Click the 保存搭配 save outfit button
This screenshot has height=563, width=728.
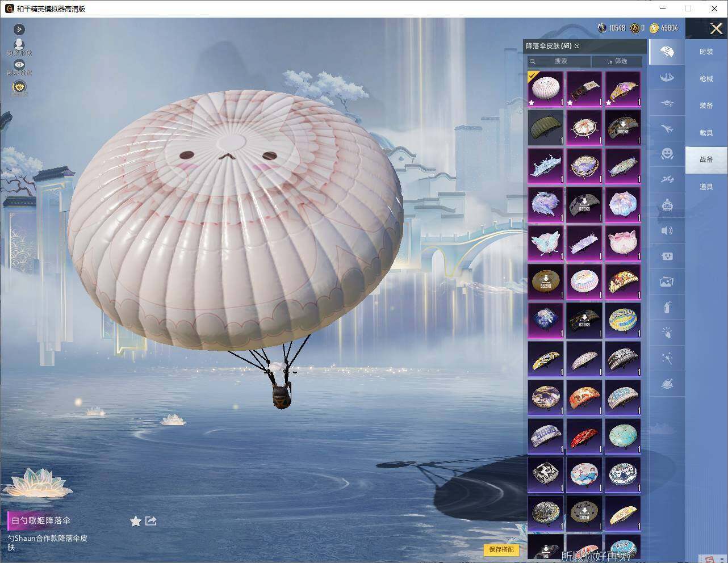(501, 549)
